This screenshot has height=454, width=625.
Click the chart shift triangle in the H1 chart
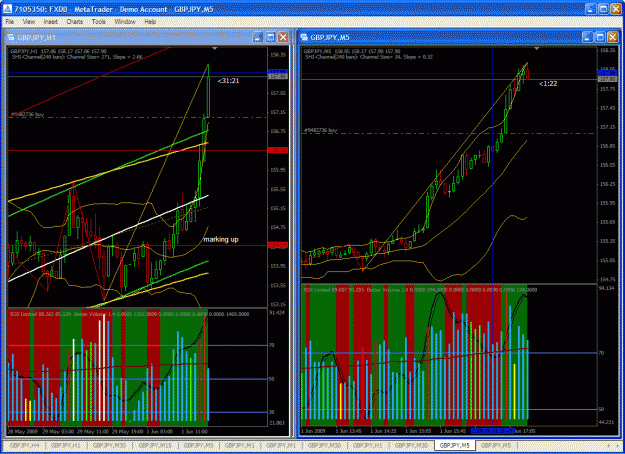pyautogui.click(x=215, y=49)
